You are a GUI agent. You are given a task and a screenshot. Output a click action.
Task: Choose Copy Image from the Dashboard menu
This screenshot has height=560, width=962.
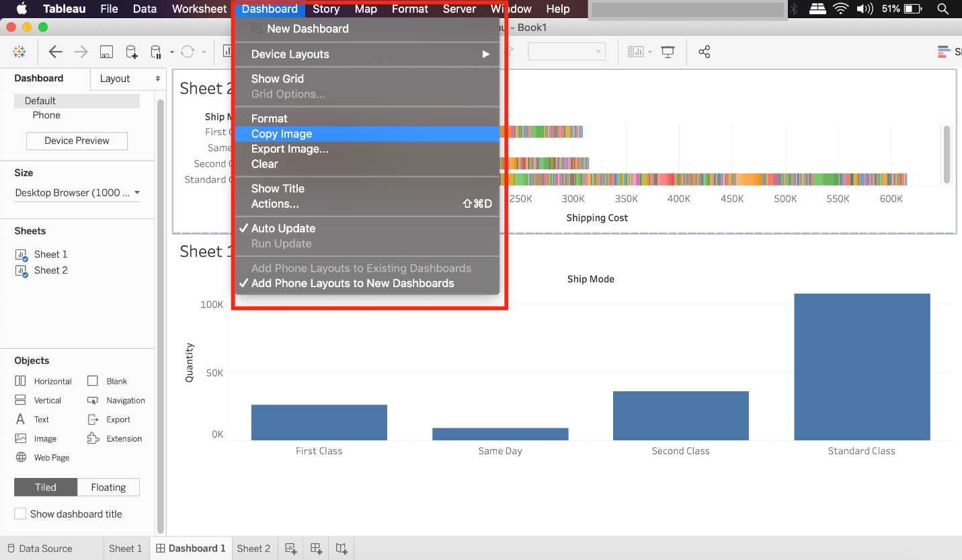tap(282, 134)
